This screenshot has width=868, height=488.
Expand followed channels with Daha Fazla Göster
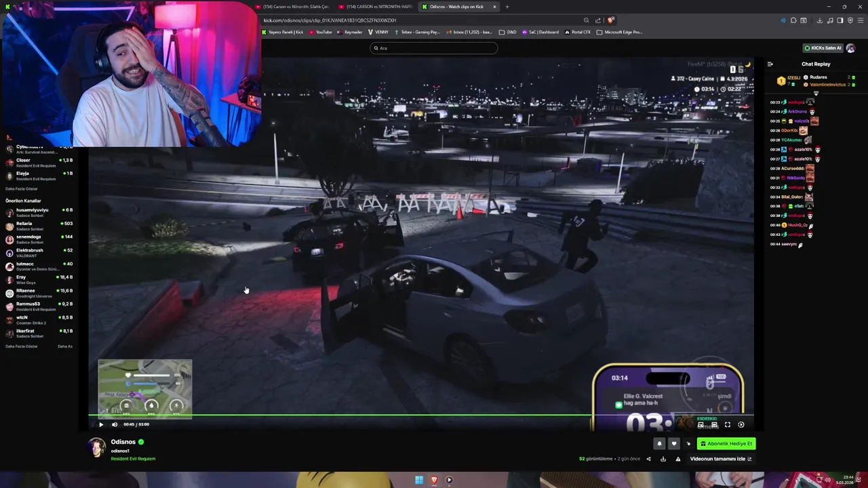(x=21, y=189)
